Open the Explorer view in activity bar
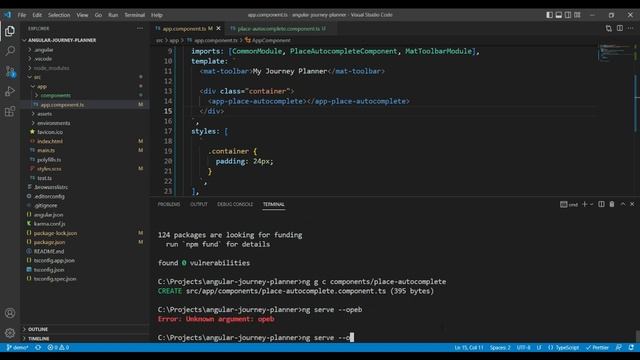 tap(10, 31)
